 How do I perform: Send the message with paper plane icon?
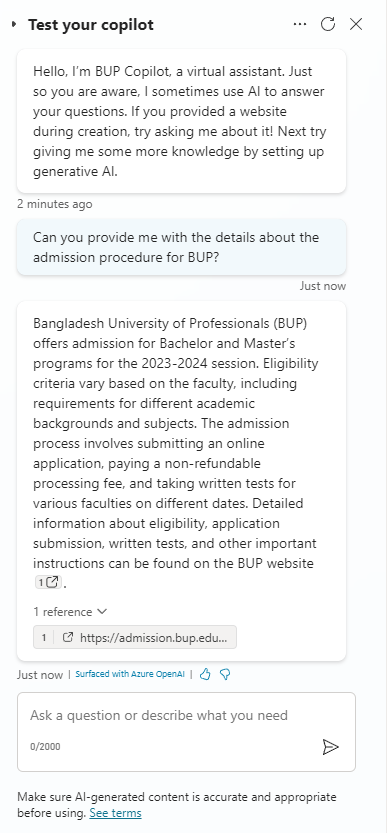331,746
